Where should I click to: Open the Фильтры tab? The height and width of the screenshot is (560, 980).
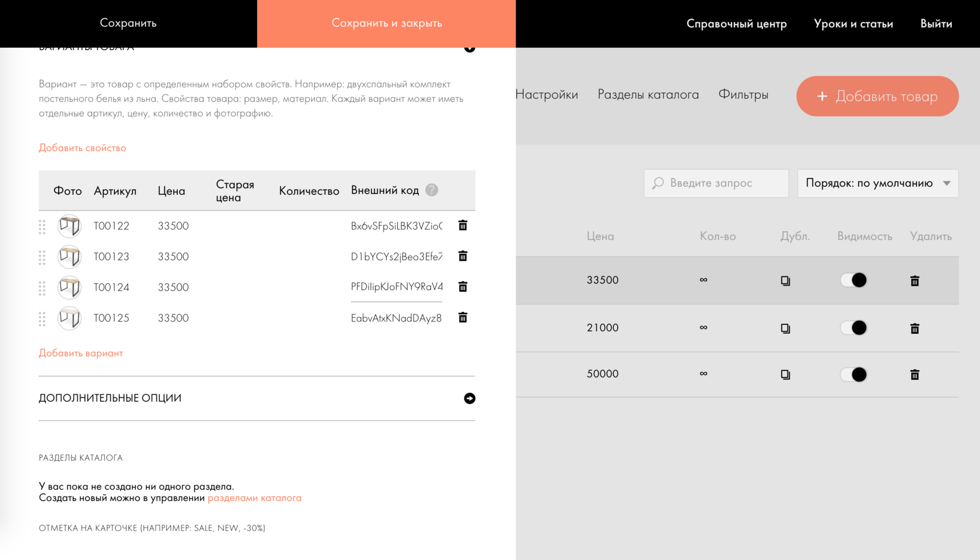click(743, 94)
